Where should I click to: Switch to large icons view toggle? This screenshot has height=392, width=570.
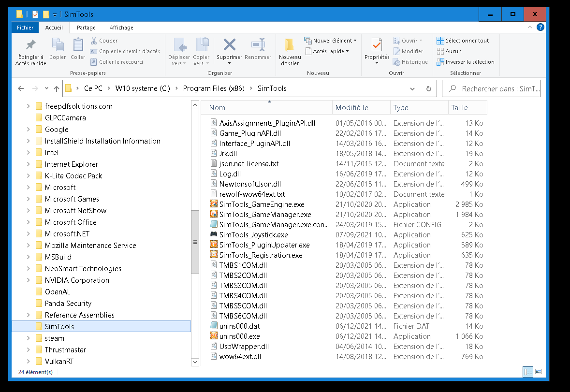tap(539, 372)
